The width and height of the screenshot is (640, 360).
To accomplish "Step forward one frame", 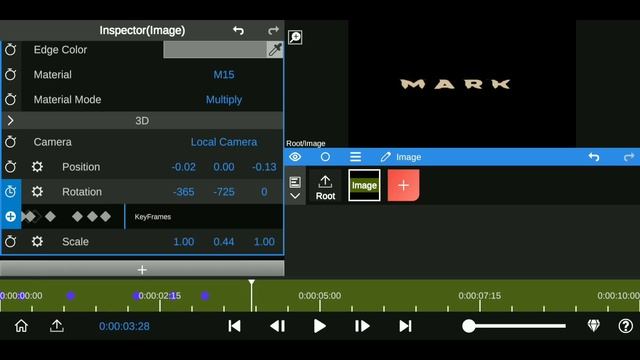I will click(362, 326).
